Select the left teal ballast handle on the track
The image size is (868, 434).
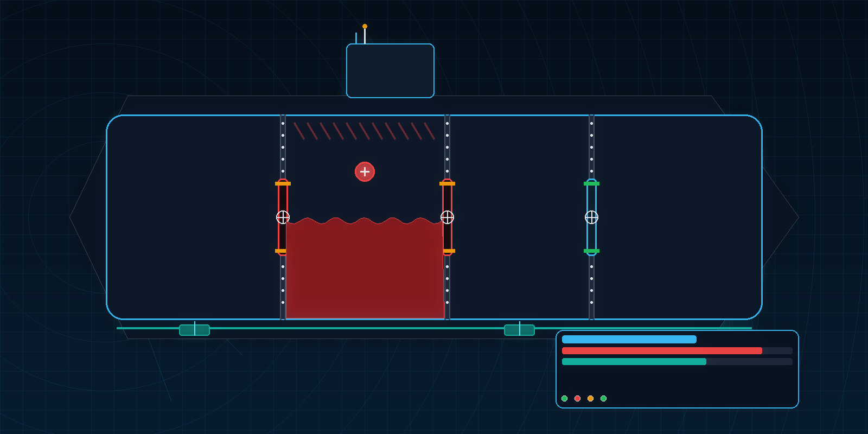point(194,330)
